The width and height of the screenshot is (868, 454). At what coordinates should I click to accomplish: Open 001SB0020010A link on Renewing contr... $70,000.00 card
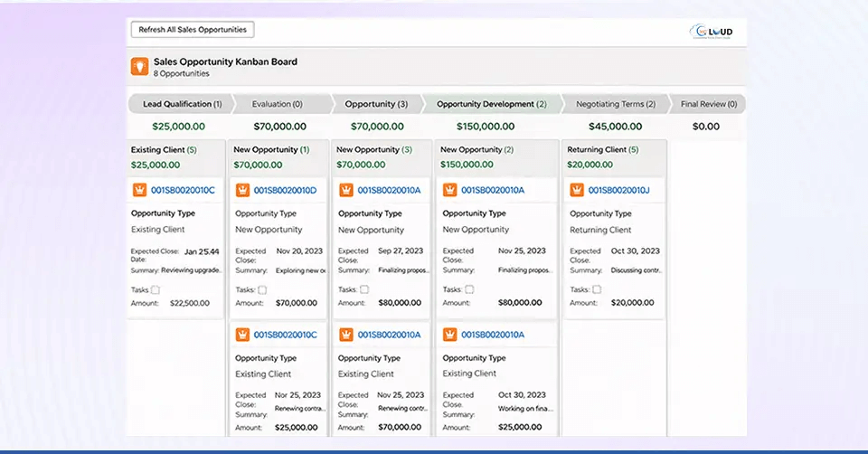(389, 335)
